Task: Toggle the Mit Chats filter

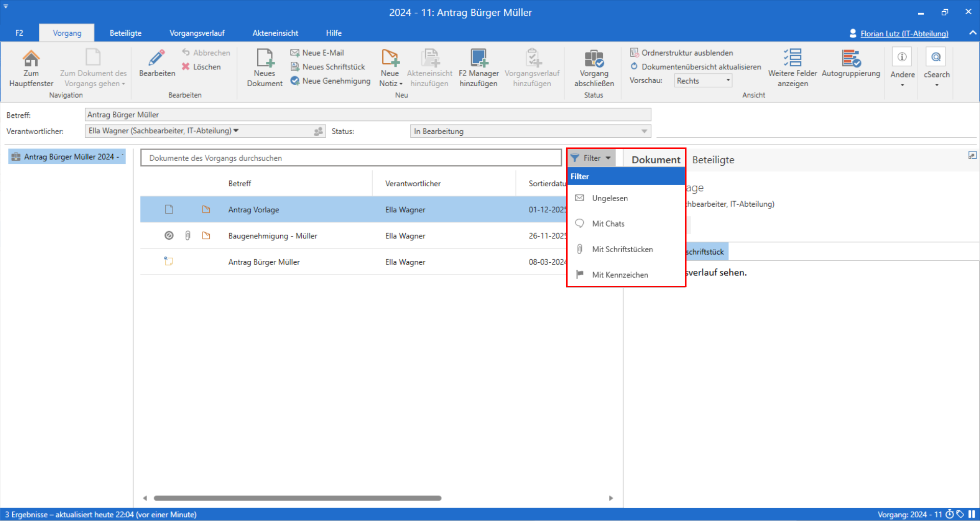Action: 608,224
